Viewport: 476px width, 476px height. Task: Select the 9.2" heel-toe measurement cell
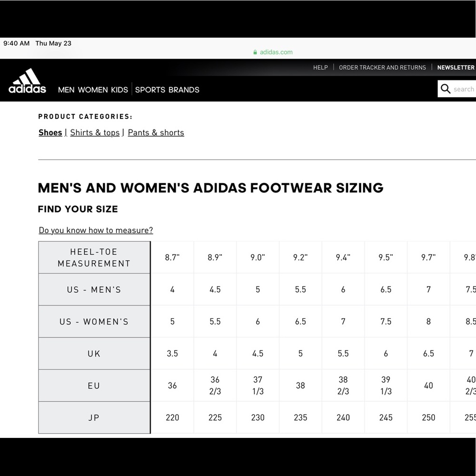tap(300, 258)
